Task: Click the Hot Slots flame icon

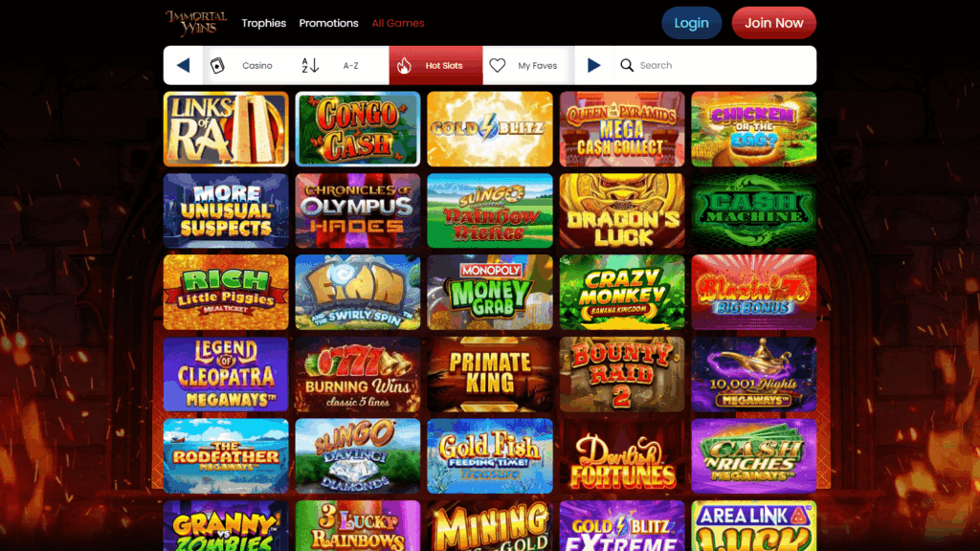Action: click(405, 65)
